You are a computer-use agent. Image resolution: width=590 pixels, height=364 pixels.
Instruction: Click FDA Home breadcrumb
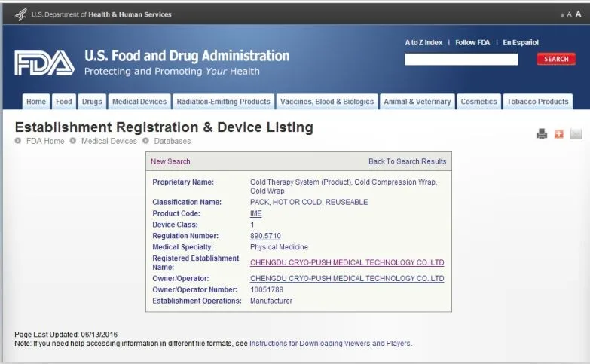pyautogui.click(x=45, y=141)
